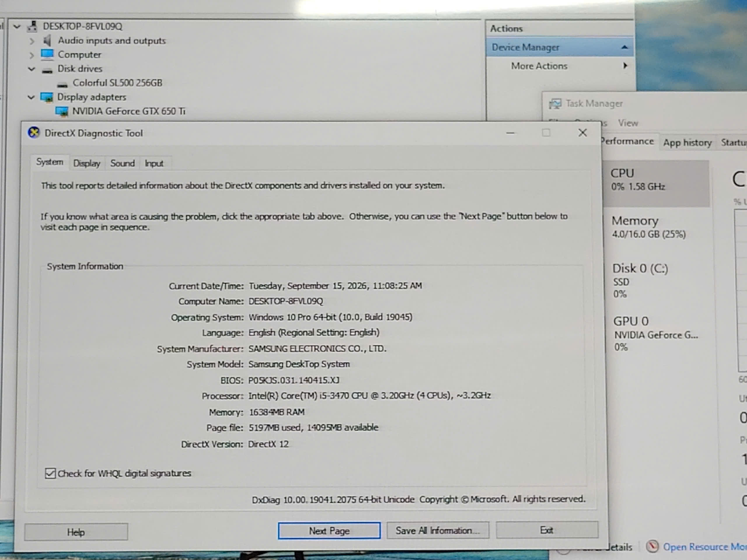Viewport: 747px width, 560px height.
Task: Click the Open Resource Monitor icon
Action: (652, 546)
